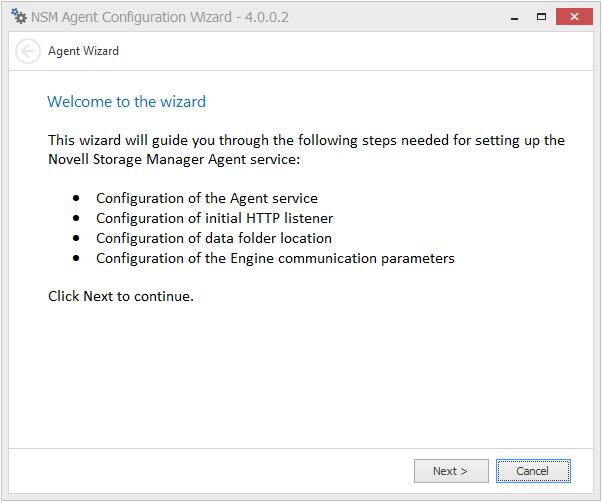Click the Agent Wizard header label
The width and height of the screenshot is (603, 503).
pyautogui.click(x=83, y=51)
